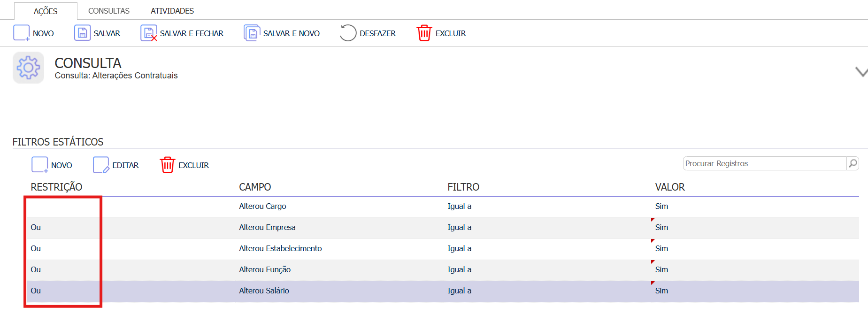Switch to the CONSULTAS tab
Image resolution: width=868 pixels, height=330 pixels.
(x=109, y=11)
